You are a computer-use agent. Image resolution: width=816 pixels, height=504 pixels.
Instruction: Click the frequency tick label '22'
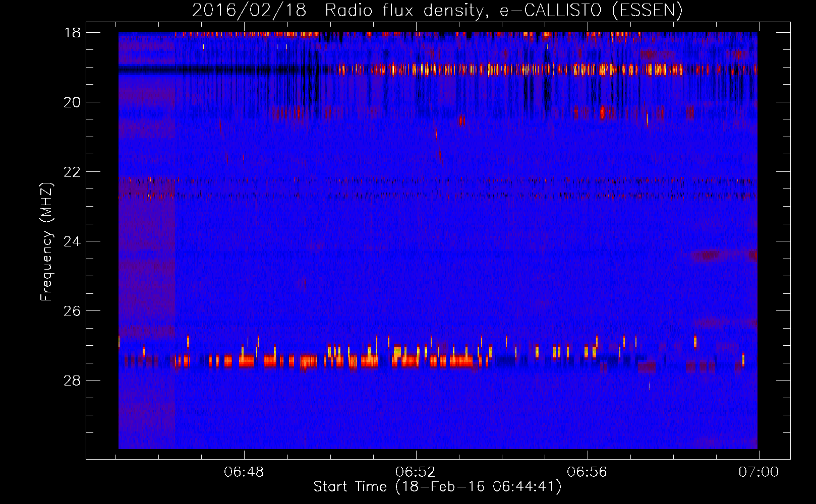point(72,172)
